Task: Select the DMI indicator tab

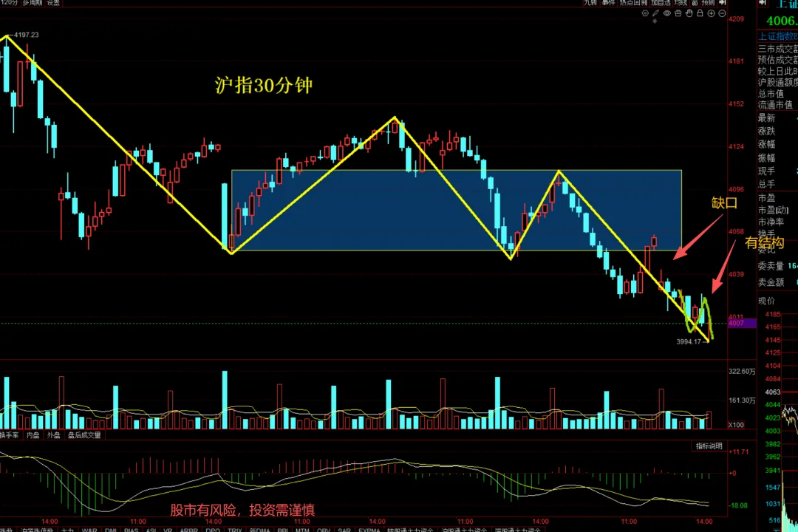Action: click(111, 530)
